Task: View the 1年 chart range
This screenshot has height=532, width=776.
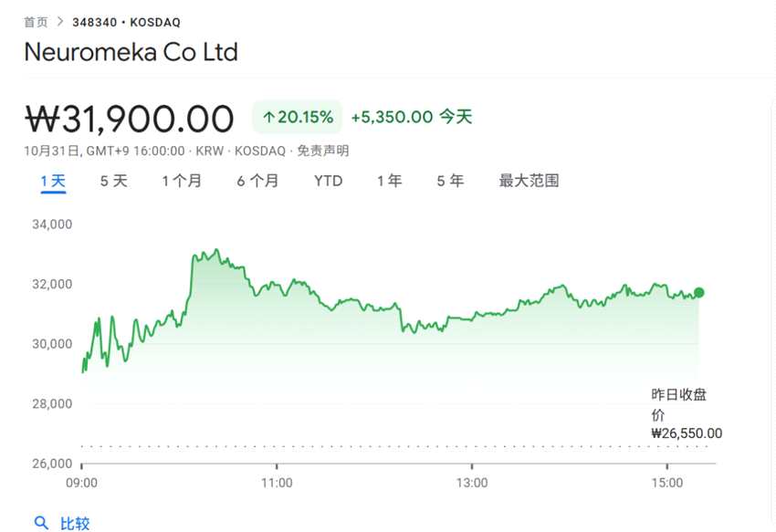Action: coord(389,181)
